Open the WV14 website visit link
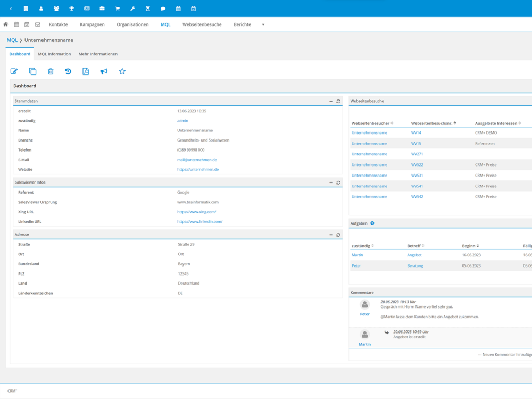The height and width of the screenshot is (399, 532). [416, 133]
